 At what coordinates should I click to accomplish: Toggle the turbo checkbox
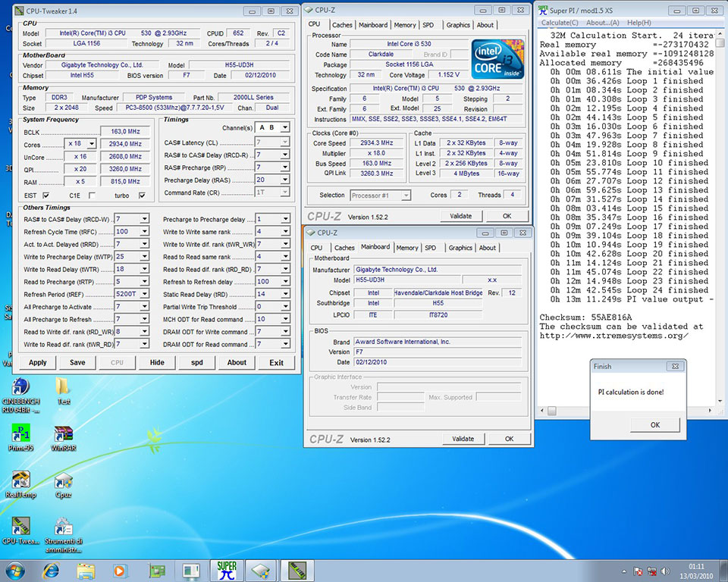(142, 196)
